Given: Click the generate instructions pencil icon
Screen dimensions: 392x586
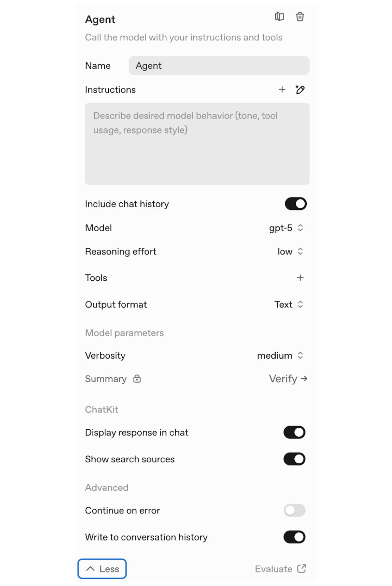Looking at the screenshot, I should click(x=300, y=90).
